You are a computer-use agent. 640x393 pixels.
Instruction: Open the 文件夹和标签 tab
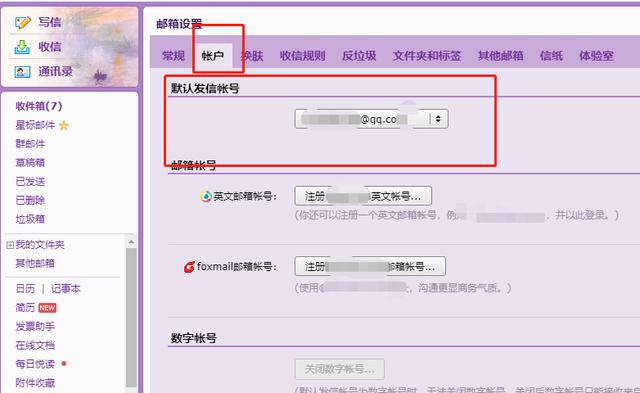(x=427, y=56)
